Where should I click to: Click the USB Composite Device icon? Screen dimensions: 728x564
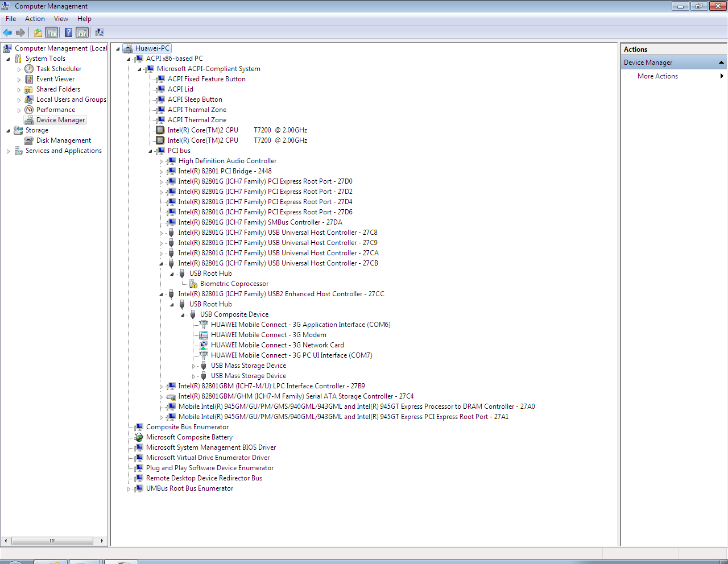pyautogui.click(x=193, y=314)
